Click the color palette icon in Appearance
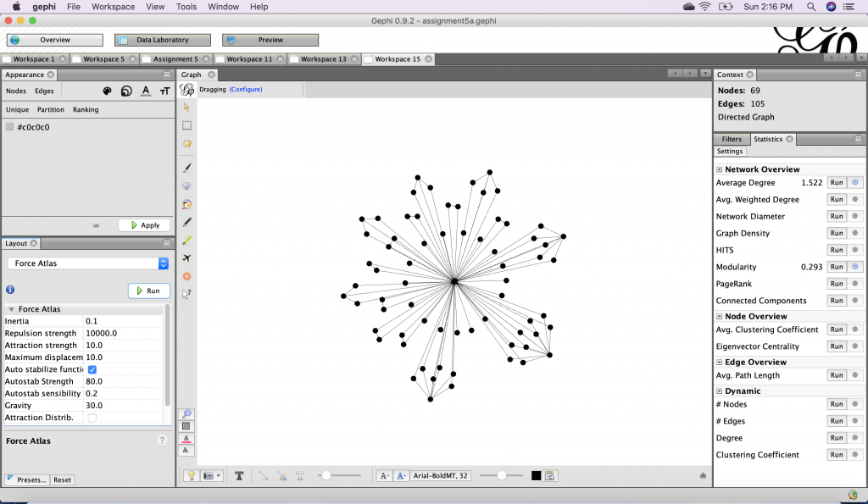Screen dimensions: 868x504 pos(107,91)
